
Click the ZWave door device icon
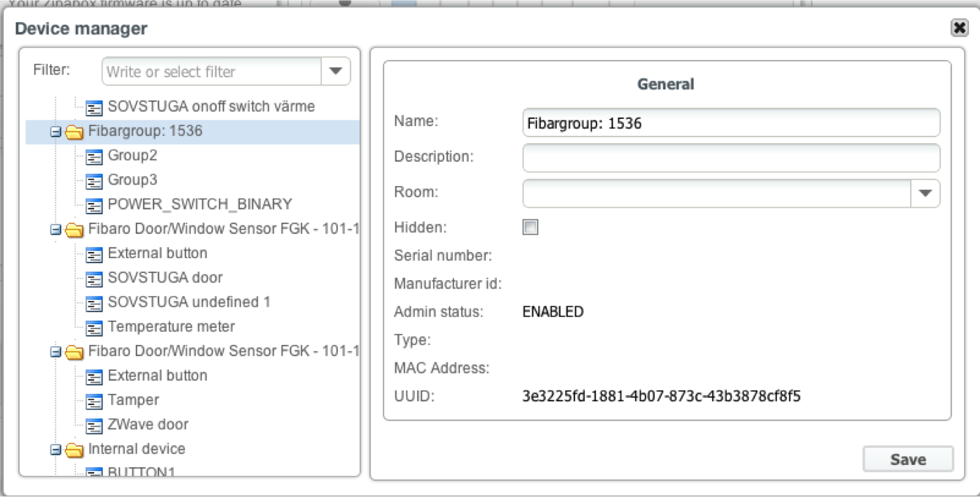(x=95, y=426)
